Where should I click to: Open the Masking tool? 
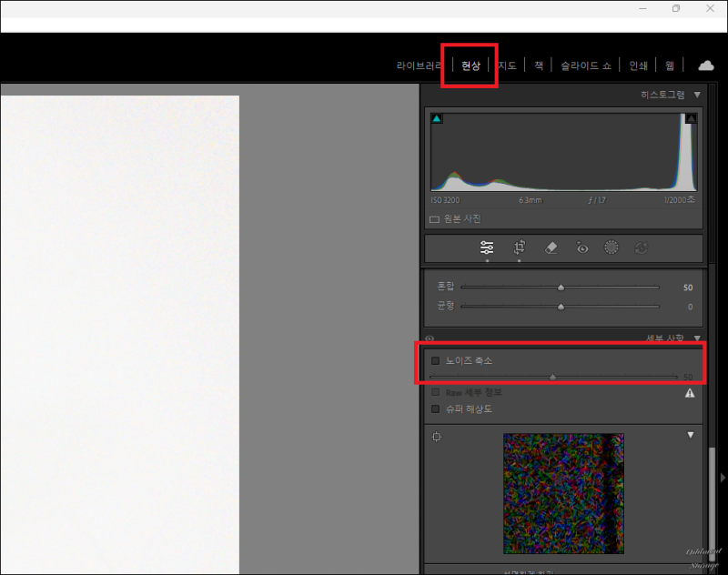[x=611, y=247]
